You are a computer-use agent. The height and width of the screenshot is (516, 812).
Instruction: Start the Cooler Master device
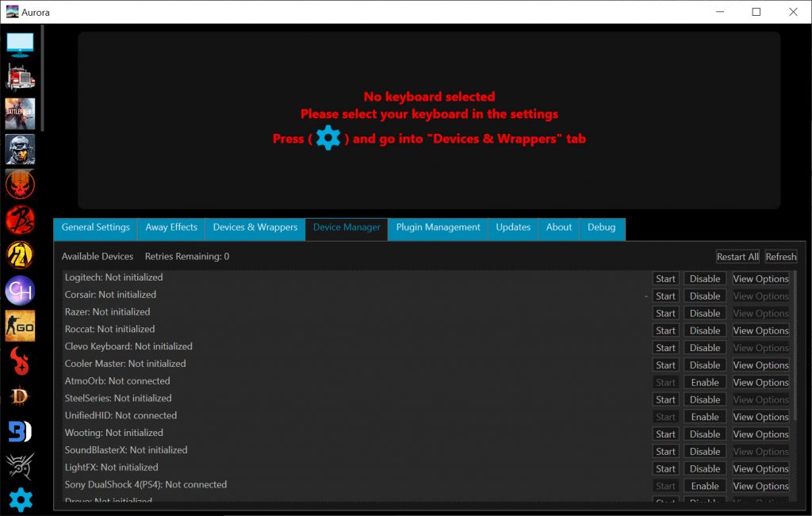pyautogui.click(x=665, y=365)
